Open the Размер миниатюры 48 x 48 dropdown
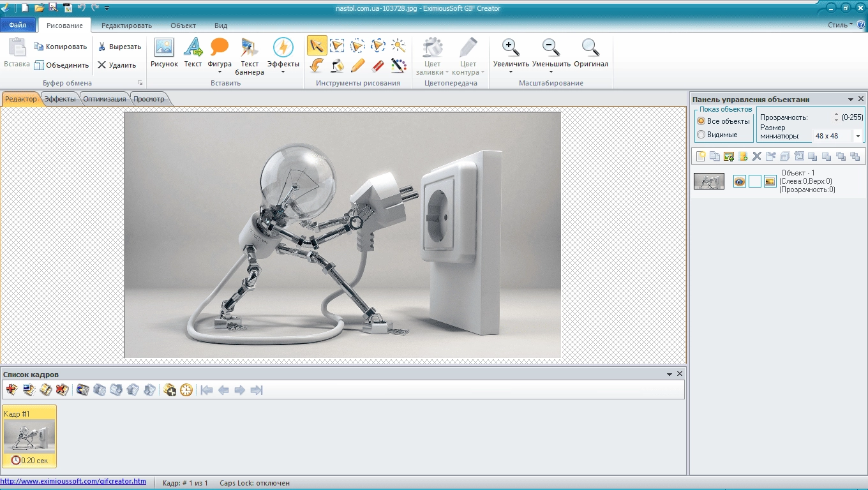Image resolution: width=868 pixels, height=490 pixels. [x=857, y=136]
